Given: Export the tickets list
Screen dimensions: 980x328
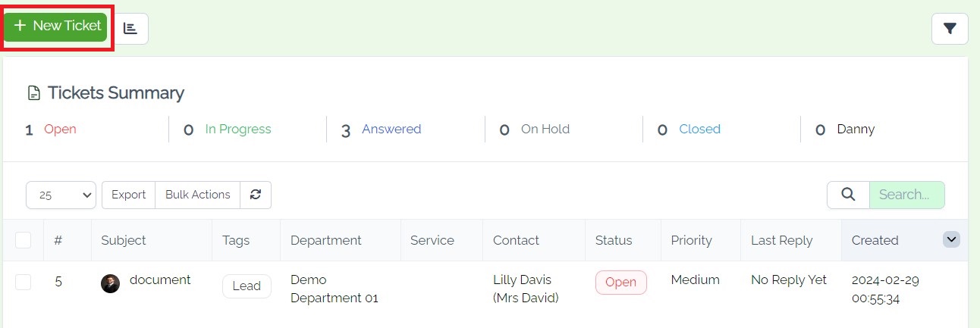Looking at the screenshot, I should (128, 195).
